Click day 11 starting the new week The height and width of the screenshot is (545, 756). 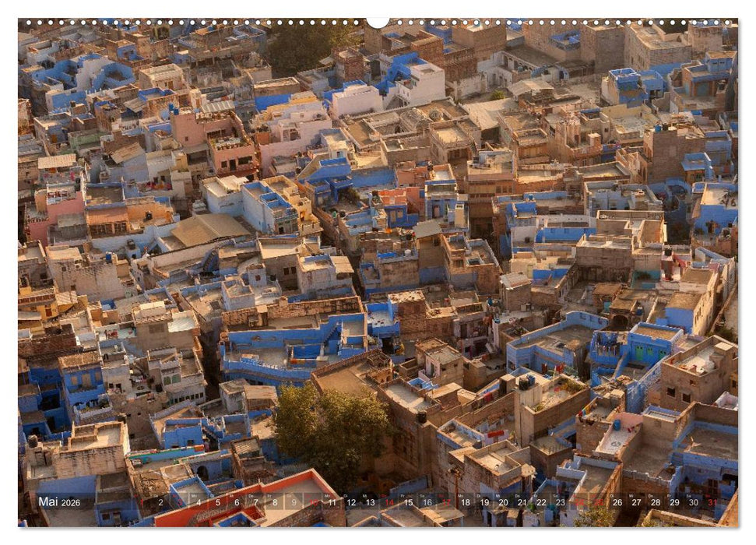(332, 502)
